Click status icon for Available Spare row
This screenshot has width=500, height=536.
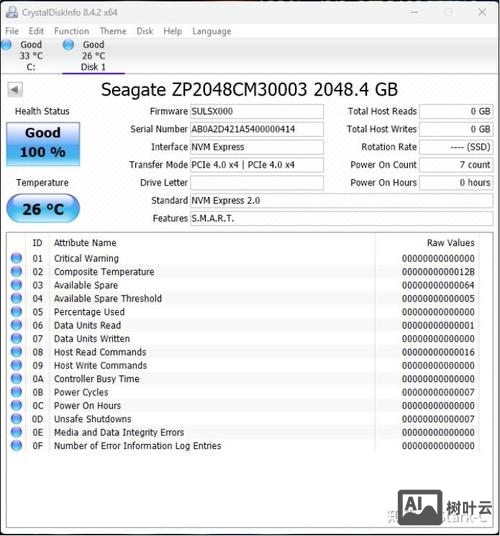(16, 285)
